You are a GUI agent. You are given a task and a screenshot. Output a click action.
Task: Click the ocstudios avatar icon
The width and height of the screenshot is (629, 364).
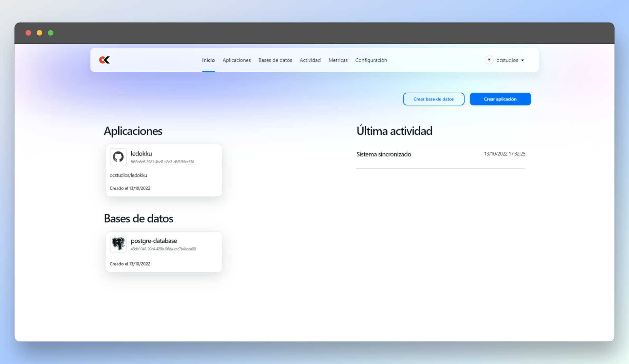[x=489, y=60]
